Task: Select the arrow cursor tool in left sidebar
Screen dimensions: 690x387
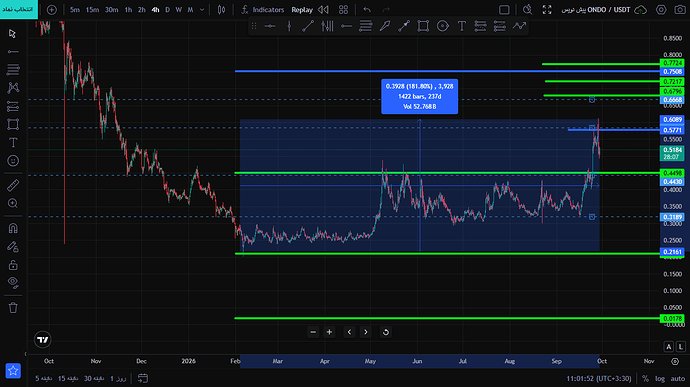Action: tap(13, 33)
